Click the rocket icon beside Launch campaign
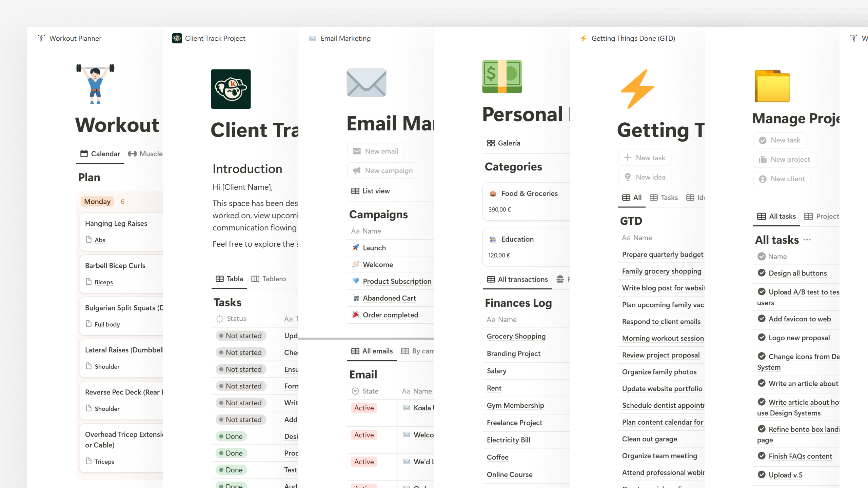 click(x=356, y=247)
